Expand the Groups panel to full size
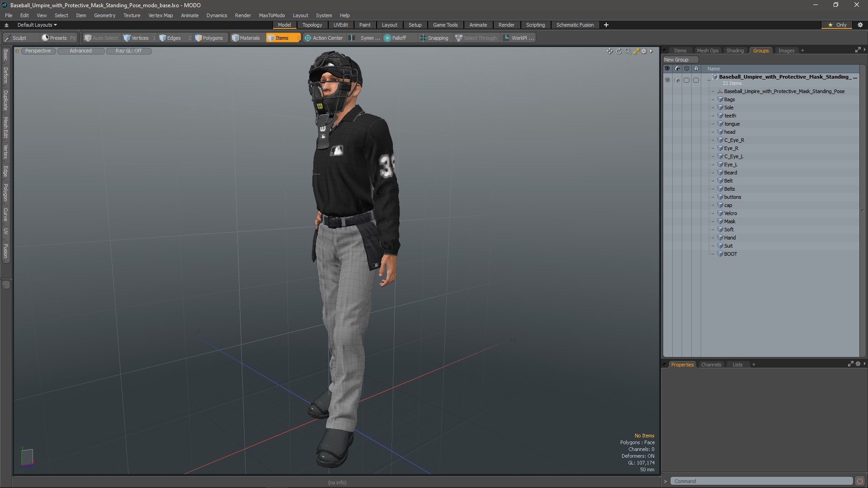868x488 pixels. [858, 50]
